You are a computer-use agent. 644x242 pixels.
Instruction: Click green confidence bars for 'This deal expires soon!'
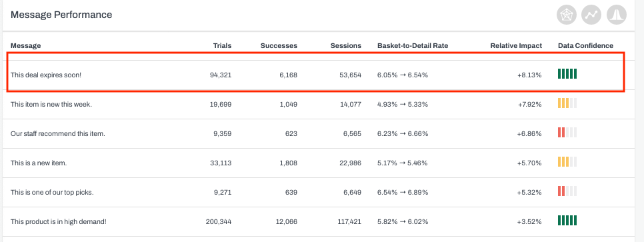click(567, 74)
